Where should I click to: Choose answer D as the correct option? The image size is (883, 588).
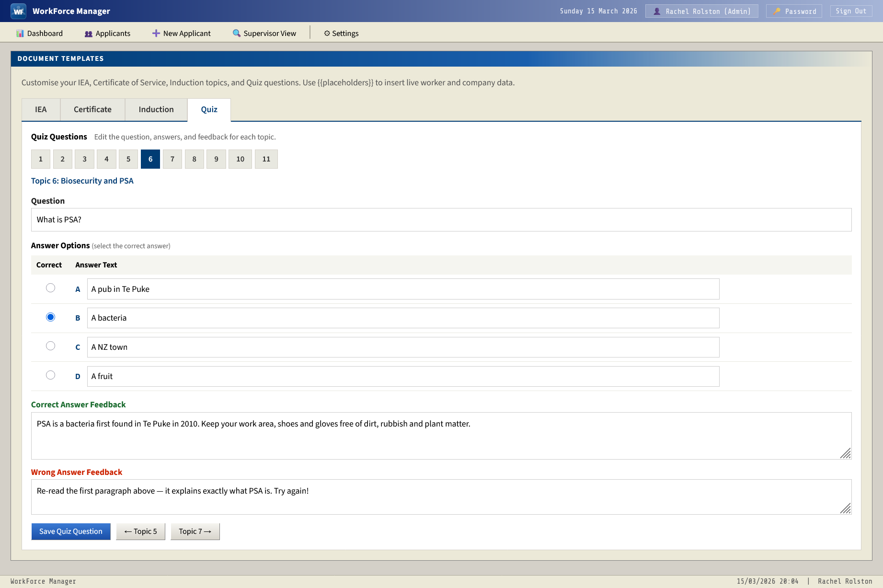coord(50,375)
